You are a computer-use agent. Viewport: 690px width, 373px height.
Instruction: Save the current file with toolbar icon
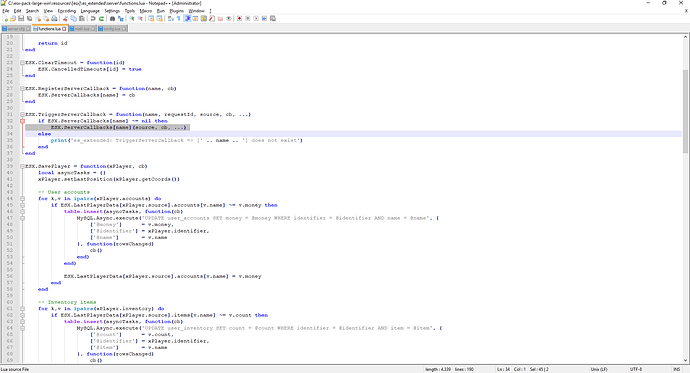click(x=21, y=18)
